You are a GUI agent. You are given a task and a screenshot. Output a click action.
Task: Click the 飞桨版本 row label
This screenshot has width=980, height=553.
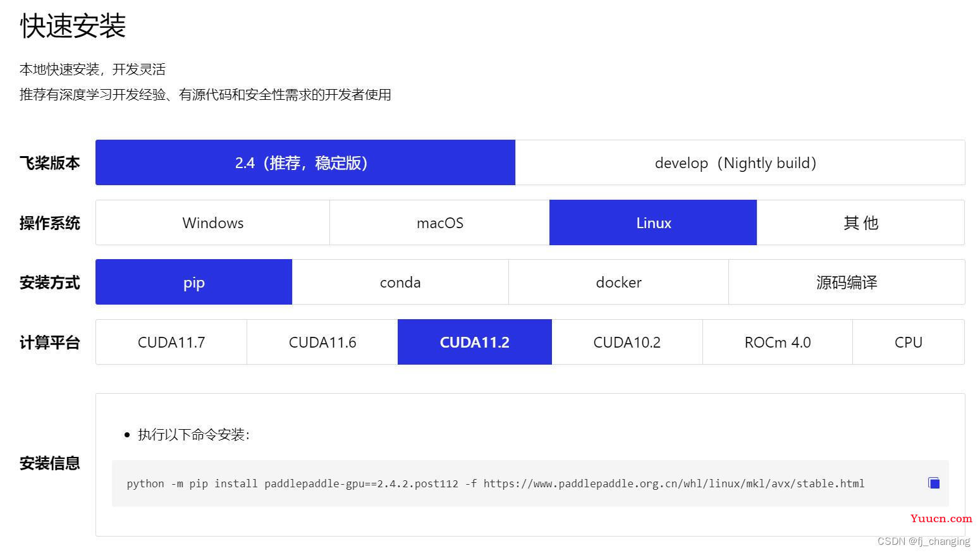(50, 163)
